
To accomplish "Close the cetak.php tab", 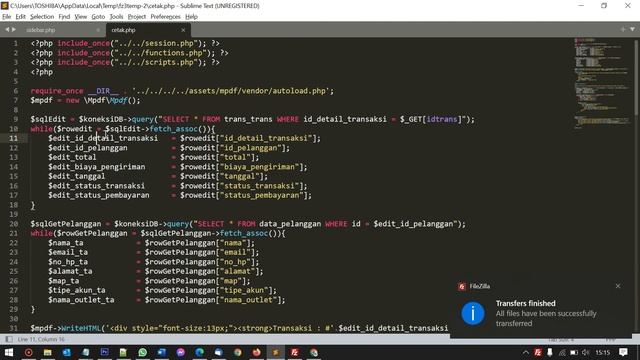I will click(x=183, y=30).
